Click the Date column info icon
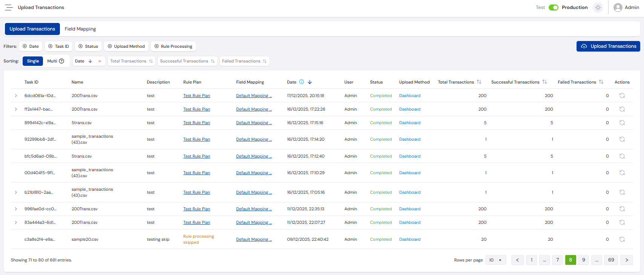644x275 pixels. 301,82
